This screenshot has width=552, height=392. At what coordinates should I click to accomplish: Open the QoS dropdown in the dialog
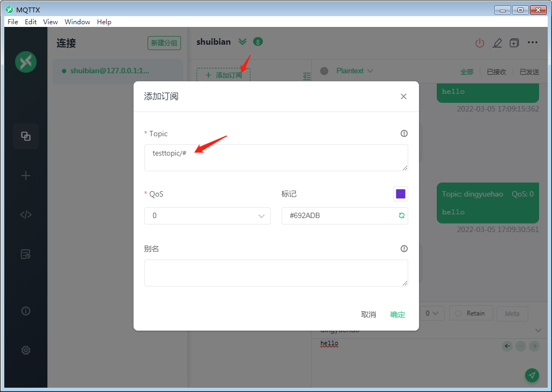click(207, 216)
